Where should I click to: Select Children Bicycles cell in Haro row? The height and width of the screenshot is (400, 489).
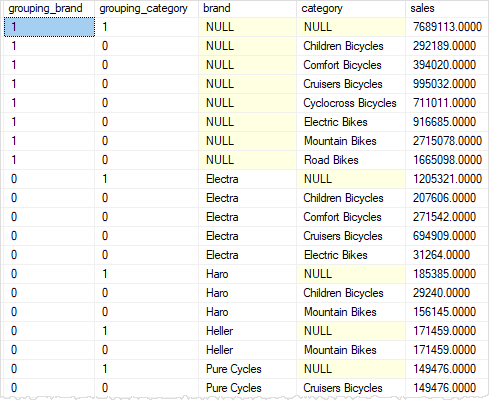[x=351, y=293]
